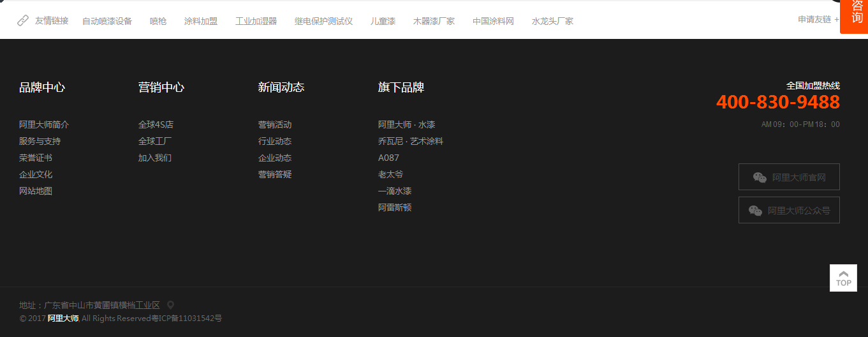
Task: Click the 400-830-9488 hotline number
Action: 777,102
